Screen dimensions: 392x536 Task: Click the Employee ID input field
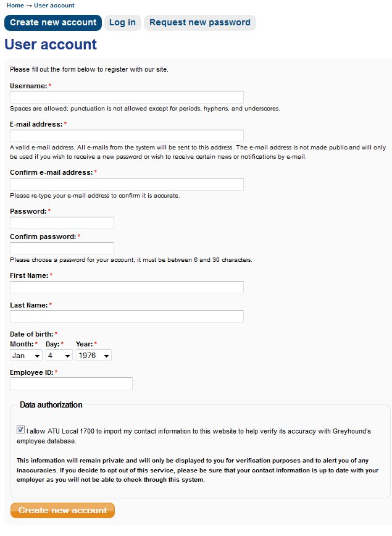(71, 384)
